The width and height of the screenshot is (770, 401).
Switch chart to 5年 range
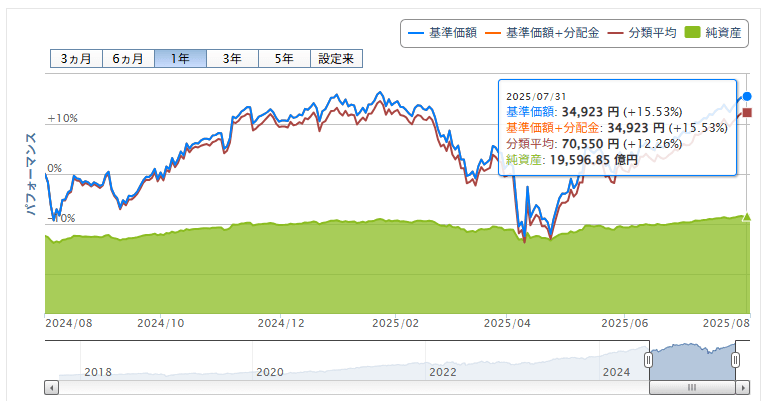click(284, 59)
